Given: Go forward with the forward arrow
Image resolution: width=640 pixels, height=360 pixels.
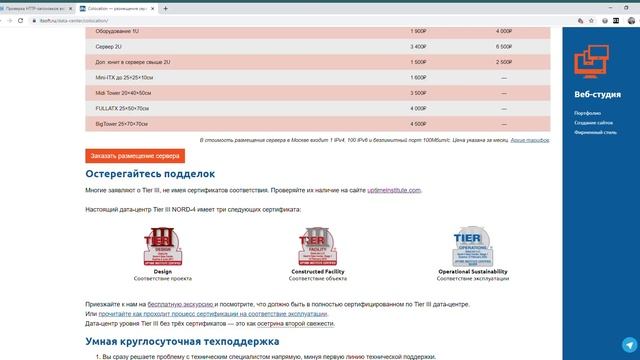Looking at the screenshot, I should click(x=9, y=20).
